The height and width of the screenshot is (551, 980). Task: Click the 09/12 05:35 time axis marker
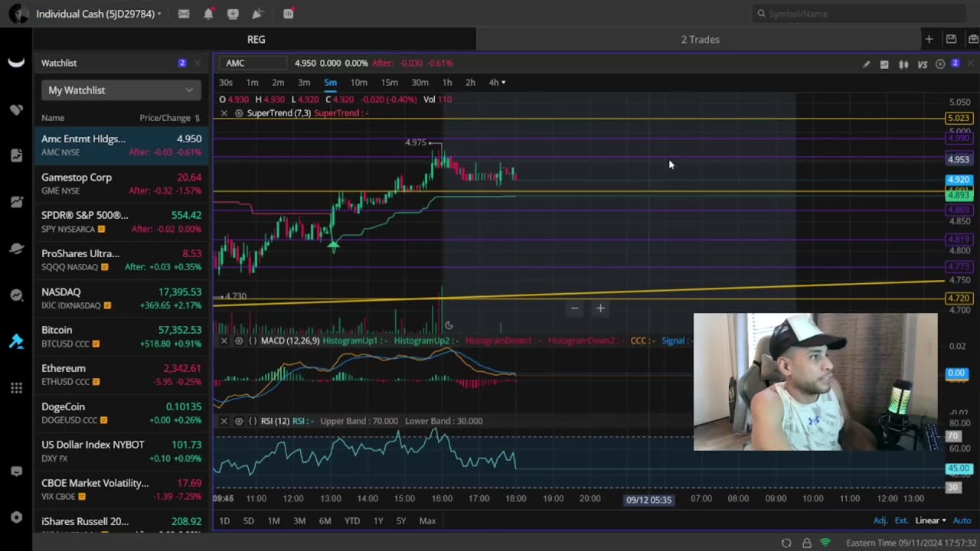pos(648,500)
